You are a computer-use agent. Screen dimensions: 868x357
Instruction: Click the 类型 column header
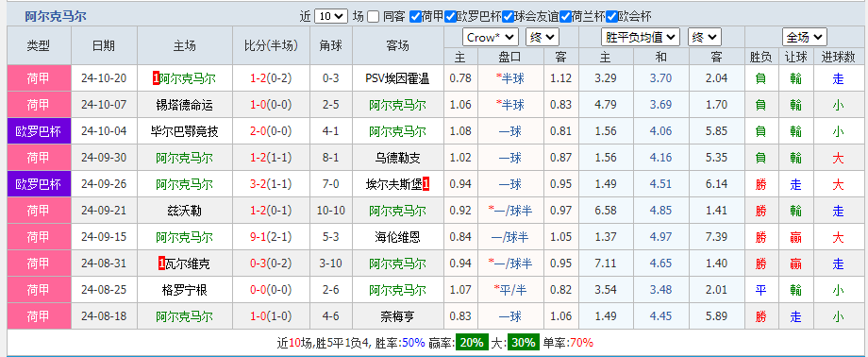click(x=39, y=46)
